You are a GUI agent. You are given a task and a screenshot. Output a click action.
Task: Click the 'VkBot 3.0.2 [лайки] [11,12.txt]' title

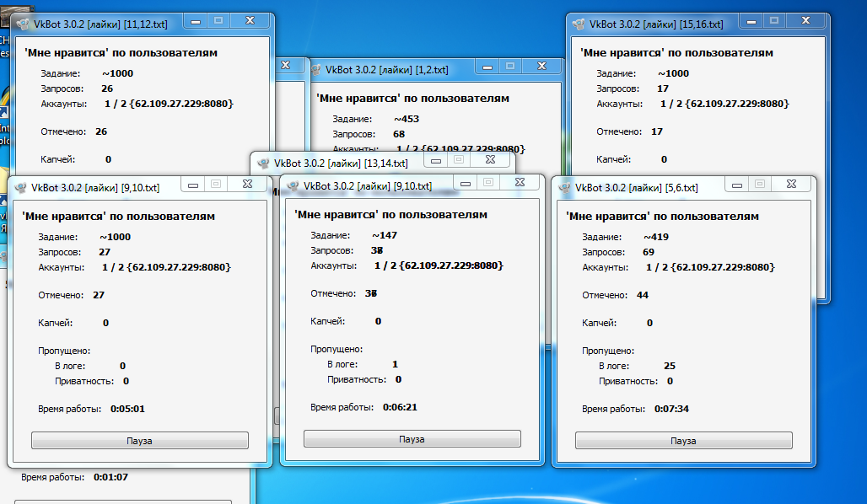[x=100, y=25]
